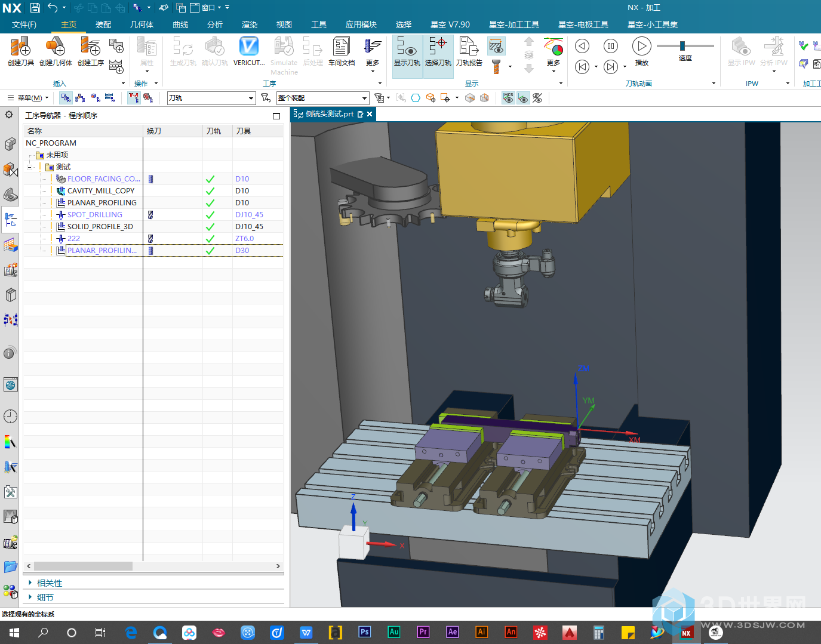This screenshot has height=644, width=821.
Task: Switch to the 装配 ribbon tab
Action: pyautogui.click(x=103, y=24)
